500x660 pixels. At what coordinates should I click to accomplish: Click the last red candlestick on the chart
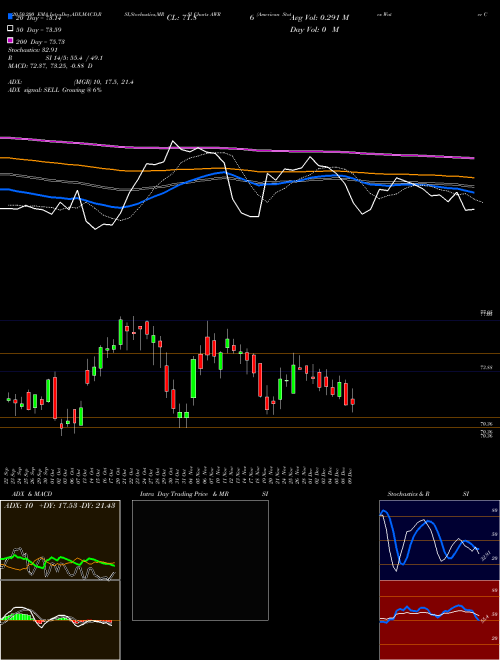point(353,402)
